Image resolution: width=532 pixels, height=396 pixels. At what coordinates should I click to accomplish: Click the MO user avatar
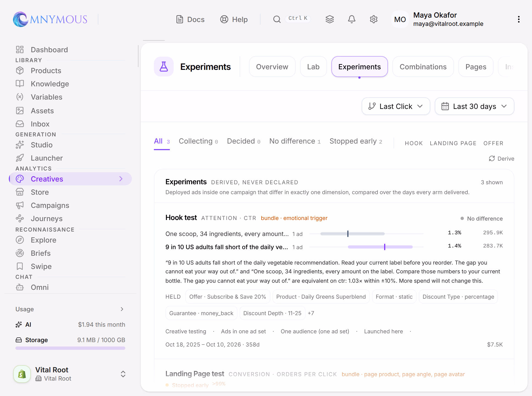pos(400,19)
